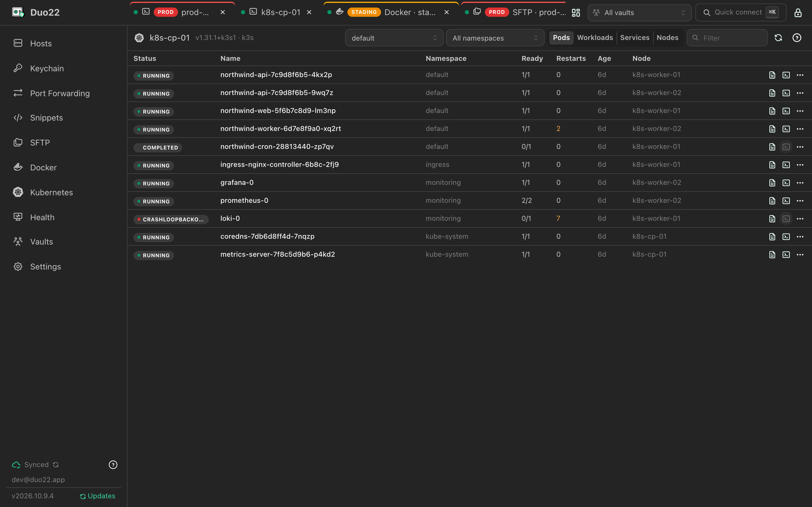Open more actions for prometheus-0 pod
The width and height of the screenshot is (812, 507).
click(x=800, y=201)
